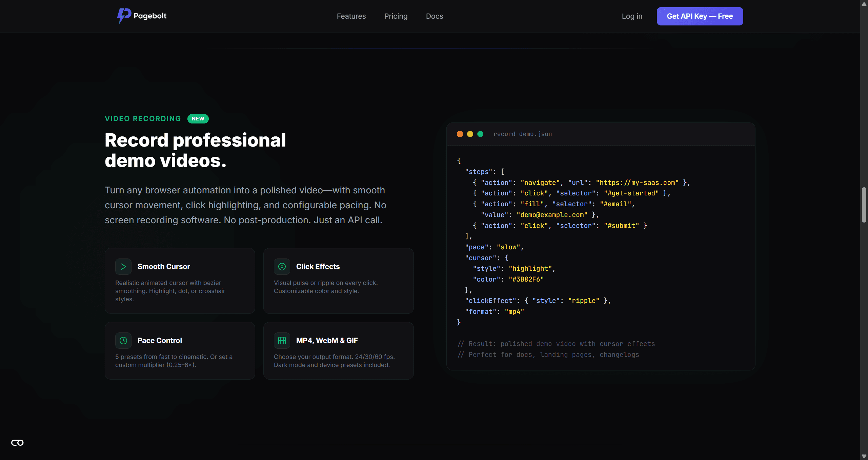
Task: Select the Smooth Cursor play icon
Action: [123, 267]
